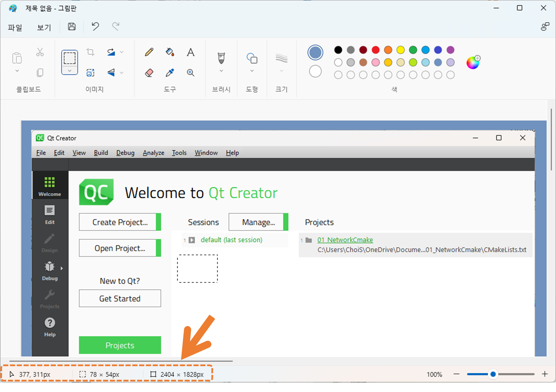The width and height of the screenshot is (556, 392).
Task: Click the Save icon in Paint
Action: pos(72,27)
